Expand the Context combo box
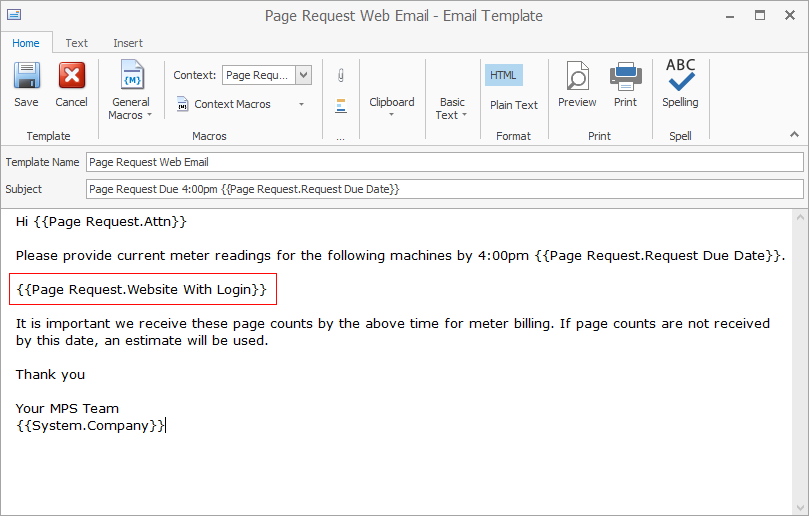809x516 pixels. [304, 75]
